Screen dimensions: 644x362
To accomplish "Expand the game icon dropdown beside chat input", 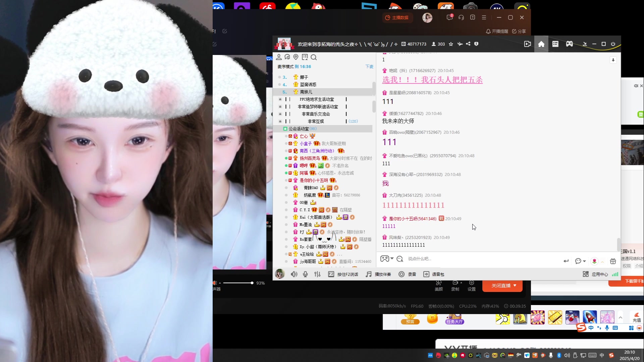I will point(392,258).
